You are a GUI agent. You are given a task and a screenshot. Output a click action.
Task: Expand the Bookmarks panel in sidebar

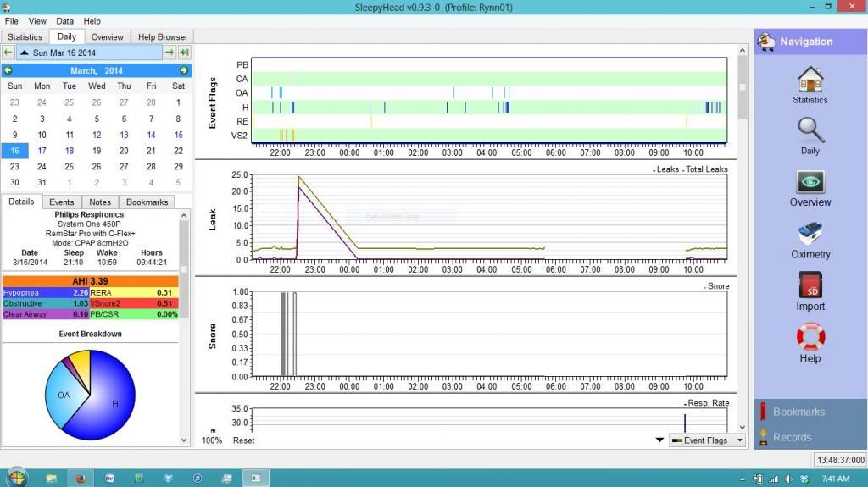click(x=797, y=412)
